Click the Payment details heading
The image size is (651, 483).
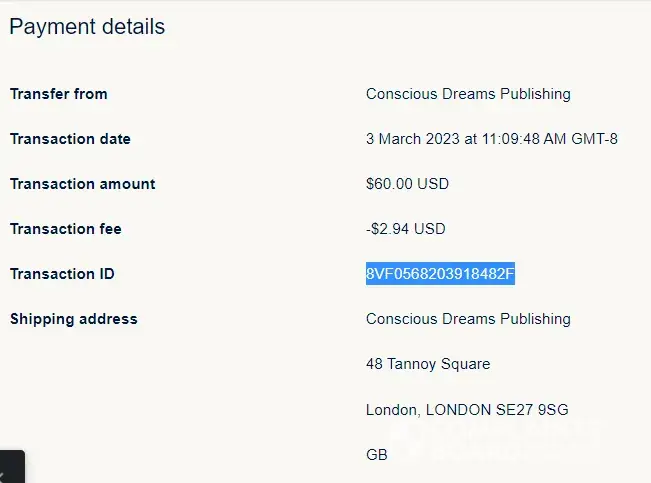coord(87,27)
